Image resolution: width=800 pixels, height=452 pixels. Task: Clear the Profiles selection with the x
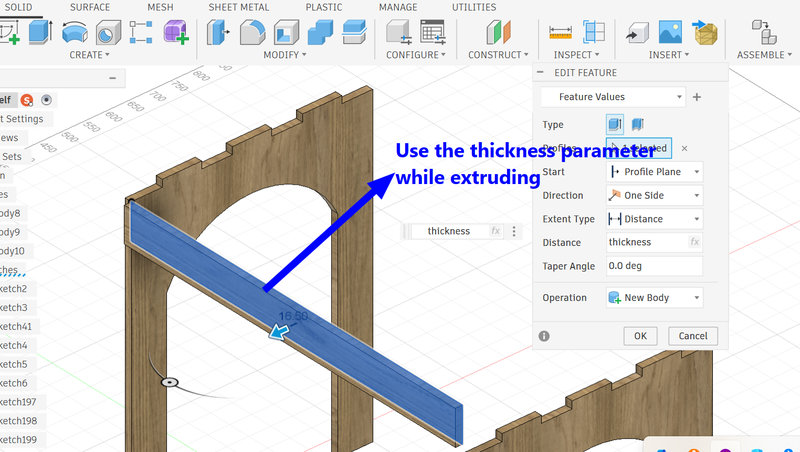coord(684,148)
